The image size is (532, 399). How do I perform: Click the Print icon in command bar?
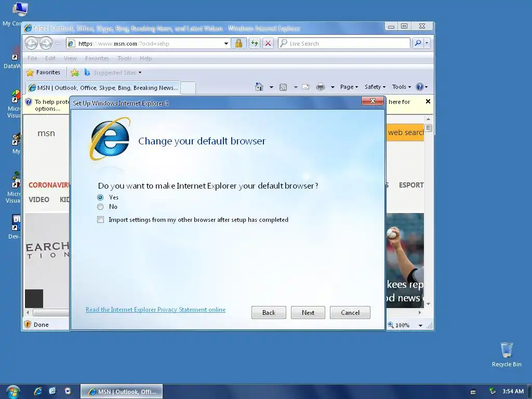(x=320, y=87)
